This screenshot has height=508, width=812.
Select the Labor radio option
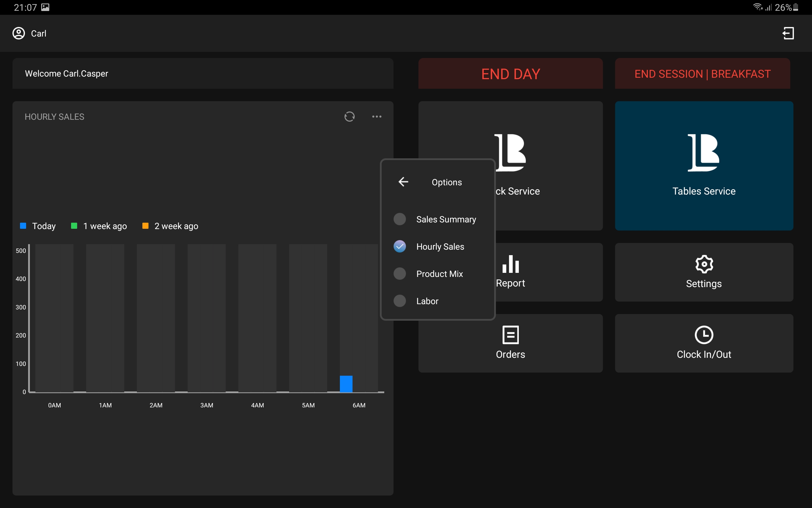pos(399,301)
